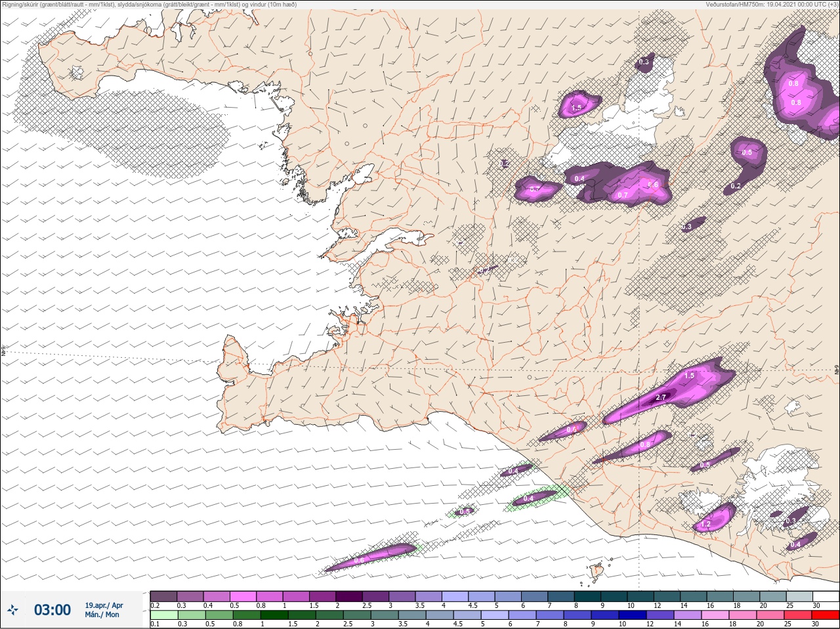Pick the upper legend swatch between 0.2 and 0.3

164,596
